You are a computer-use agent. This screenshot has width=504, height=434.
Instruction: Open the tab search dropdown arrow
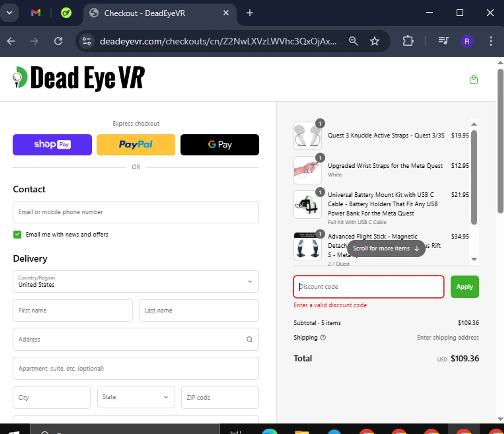[x=9, y=13]
